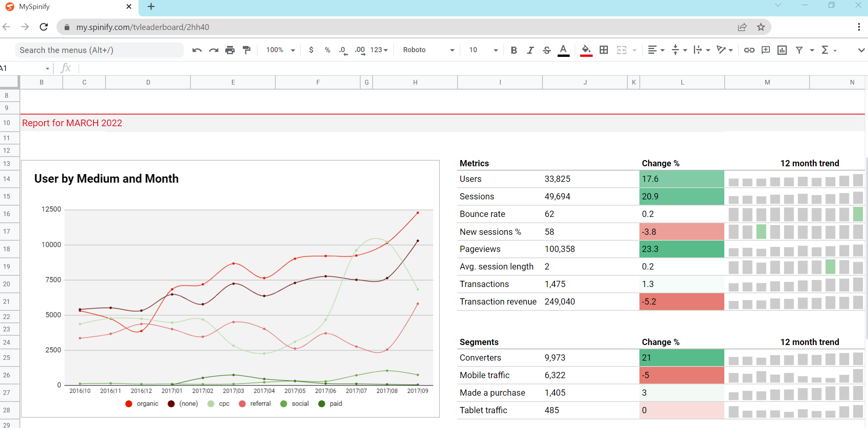
Task: Open a new browser tab
Action: tap(151, 7)
